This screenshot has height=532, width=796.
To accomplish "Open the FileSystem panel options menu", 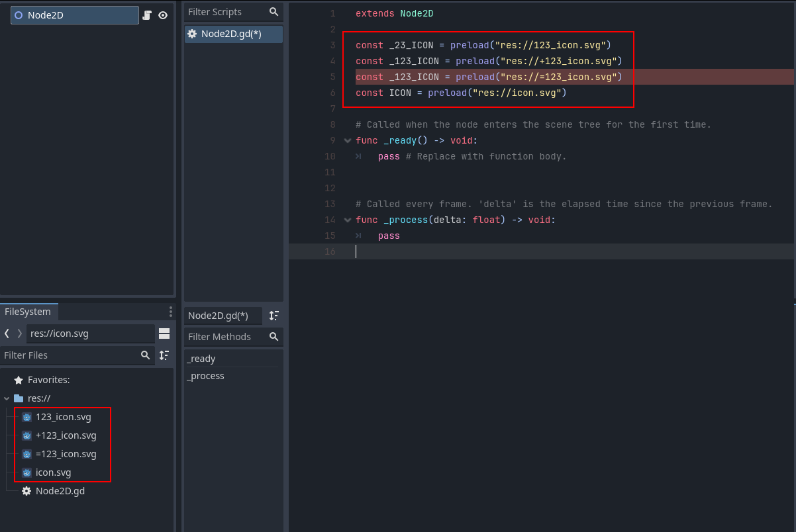I will (x=171, y=311).
